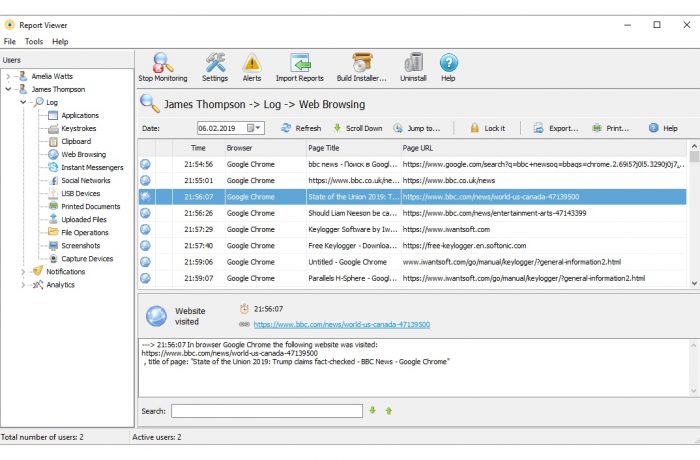Open the Help menu in menu bar
This screenshot has height=460, width=700.
(60, 42)
